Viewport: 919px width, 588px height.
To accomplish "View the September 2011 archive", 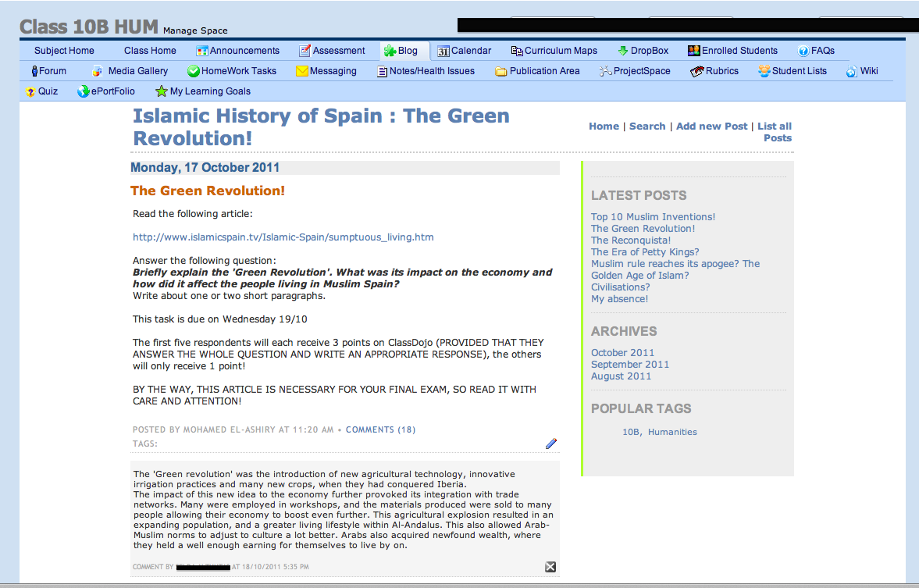I will [x=629, y=365].
